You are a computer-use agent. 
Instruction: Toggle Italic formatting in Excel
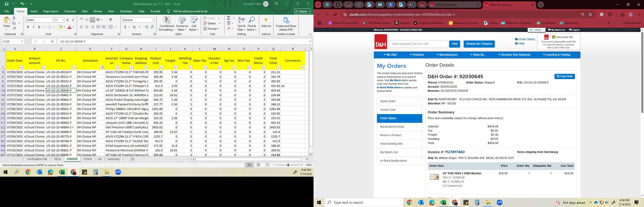coord(34,27)
